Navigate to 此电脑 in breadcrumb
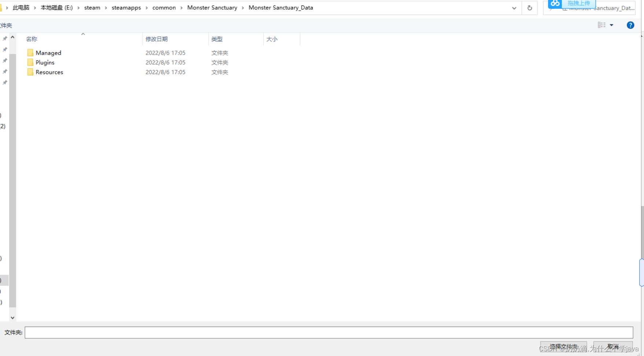Screen dimensions: 644x356 coord(21,8)
